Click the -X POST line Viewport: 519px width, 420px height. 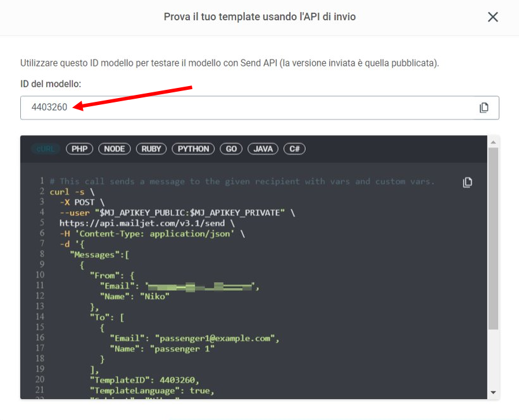tap(82, 202)
